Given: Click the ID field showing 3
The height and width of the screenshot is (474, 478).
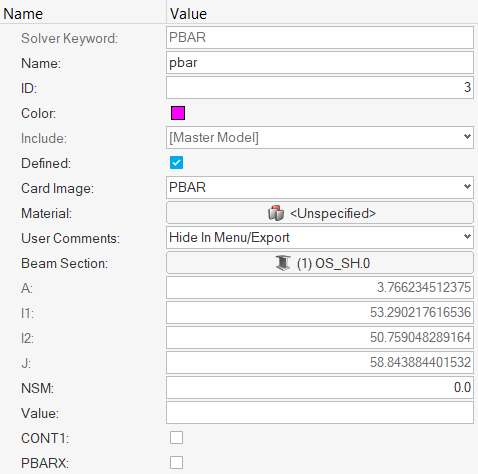Looking at the screenshot, I should [x=320, y=87].
